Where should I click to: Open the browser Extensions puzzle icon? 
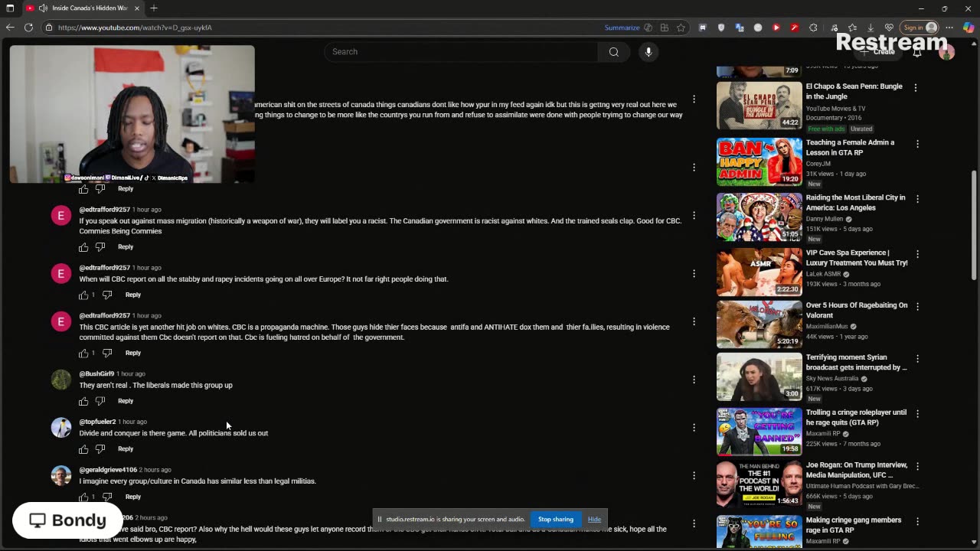point(813,28)
